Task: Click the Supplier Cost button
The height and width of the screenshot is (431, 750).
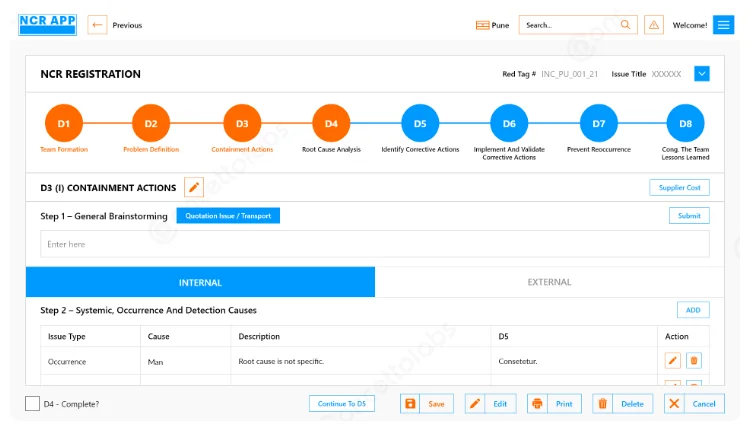Action: coord(679,188)
